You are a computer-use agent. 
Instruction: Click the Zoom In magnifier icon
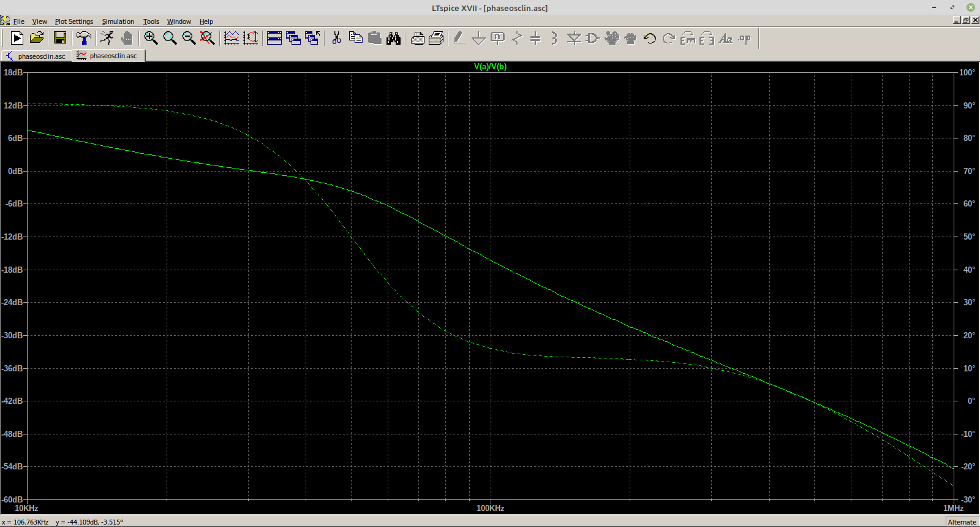coord(151,38)
